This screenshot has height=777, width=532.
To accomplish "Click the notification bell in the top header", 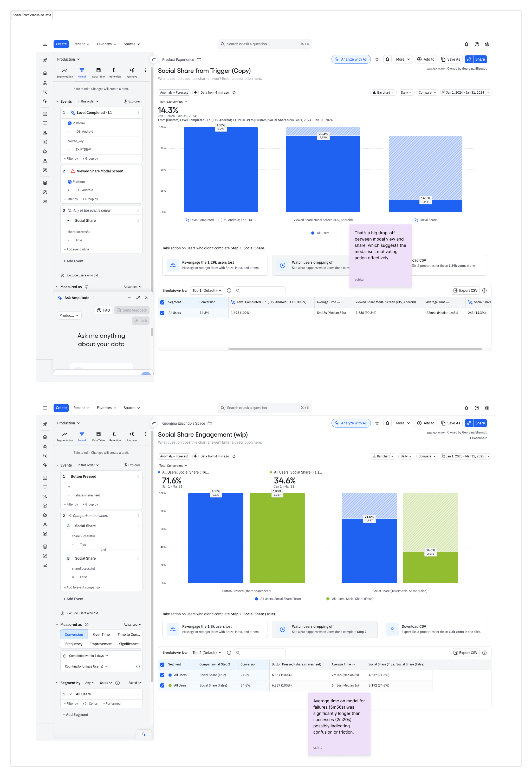I will [466, 44].
